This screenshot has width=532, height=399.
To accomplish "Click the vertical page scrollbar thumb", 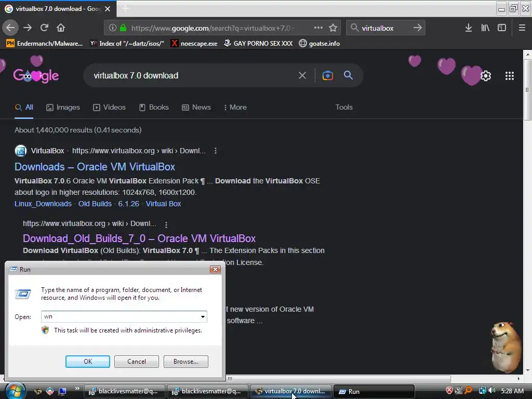I will tap(527, 89).
